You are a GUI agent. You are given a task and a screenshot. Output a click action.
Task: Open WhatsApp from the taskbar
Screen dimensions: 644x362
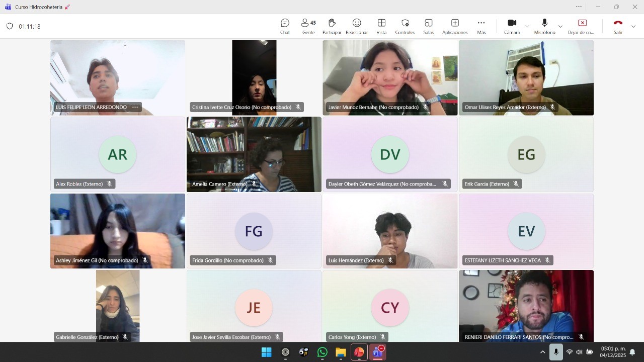point(322,352)
